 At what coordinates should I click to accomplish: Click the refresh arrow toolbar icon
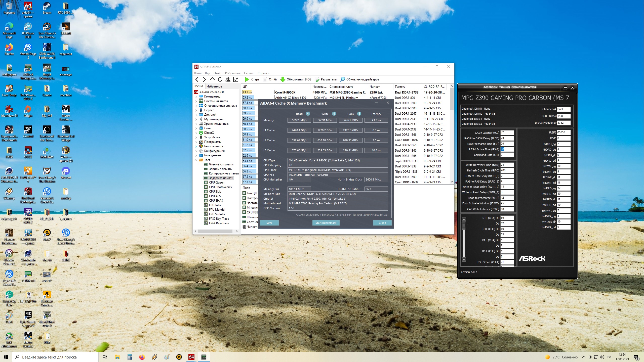pyautogui.click(x=220, y=79)
